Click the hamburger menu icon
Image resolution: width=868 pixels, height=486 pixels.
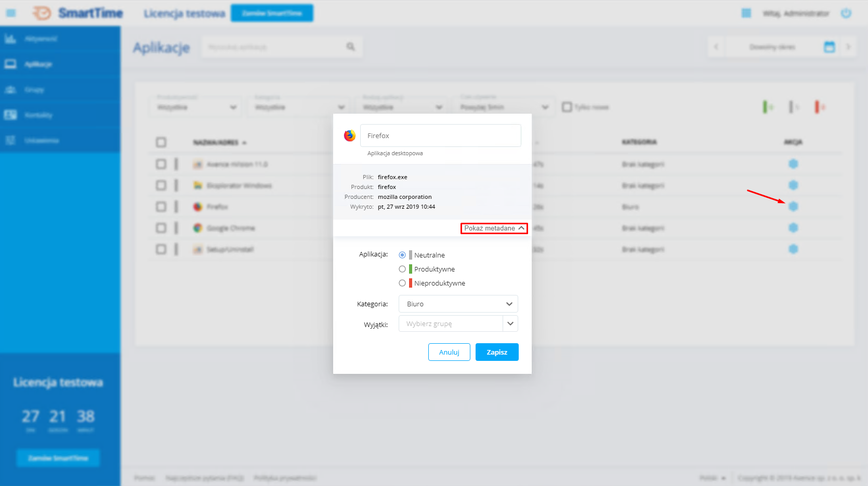(11, 13)
